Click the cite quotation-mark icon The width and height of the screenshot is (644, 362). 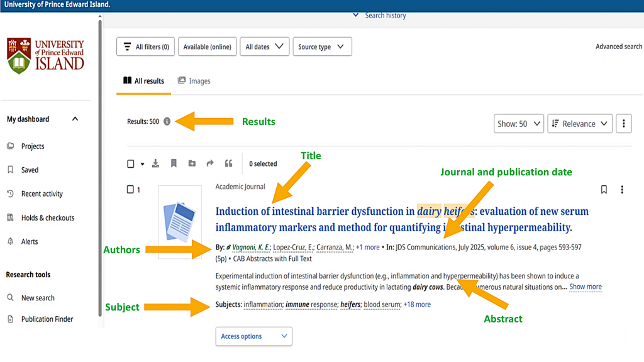228,163
